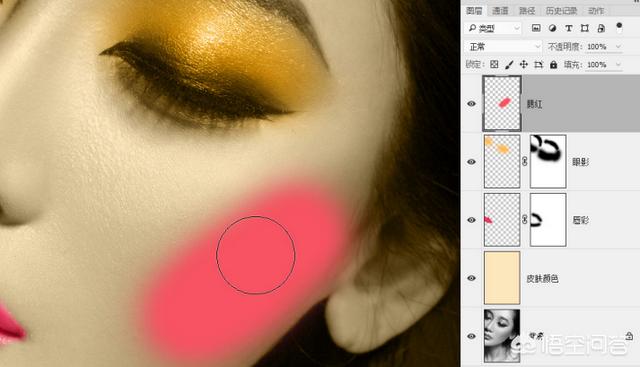The image size is (640, 367).
Task: Open the 填充 fill slider arrow
Action: [618, 65]
